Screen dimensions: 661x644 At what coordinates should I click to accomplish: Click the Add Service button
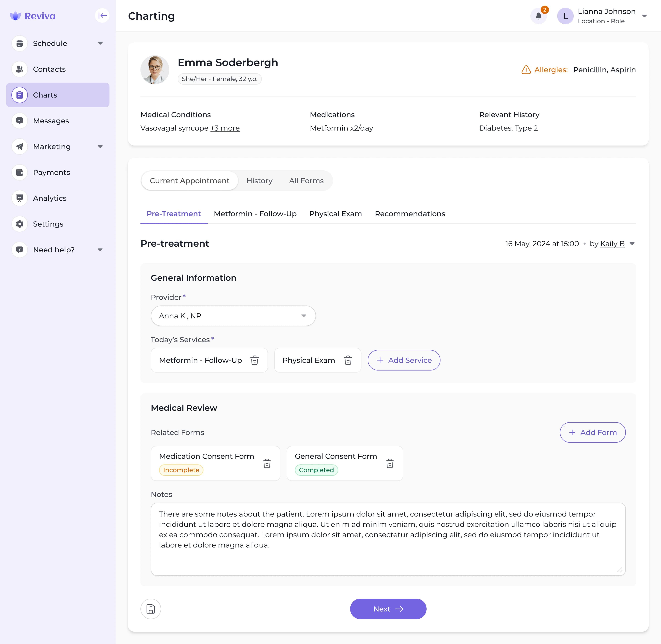point(404,360)
